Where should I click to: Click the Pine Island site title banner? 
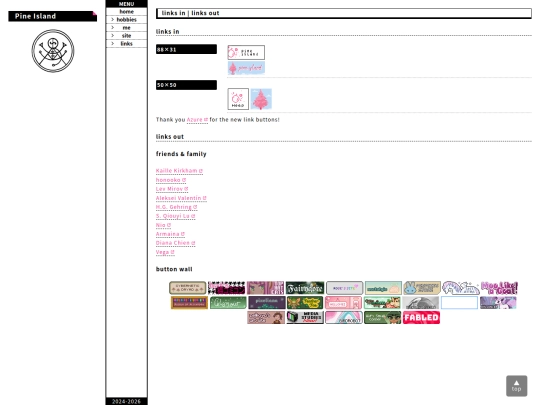pyautogui.click(x=53, y=16)
